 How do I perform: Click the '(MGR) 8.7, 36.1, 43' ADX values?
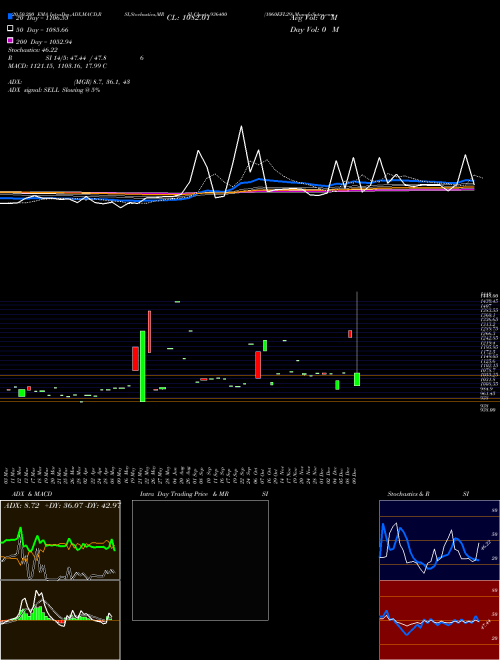[x=102, y=82]
